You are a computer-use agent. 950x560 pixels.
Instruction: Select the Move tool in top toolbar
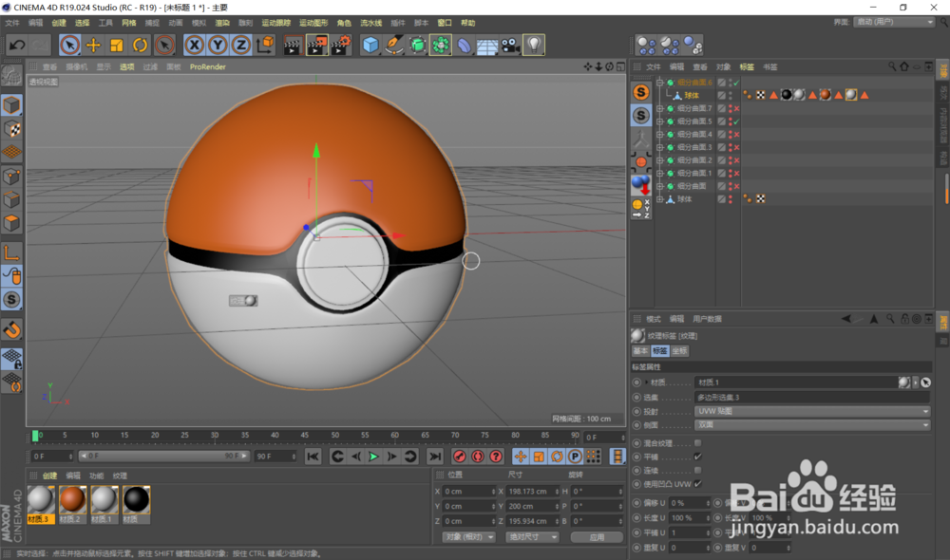pyautogui.click(x=93, y=45)
